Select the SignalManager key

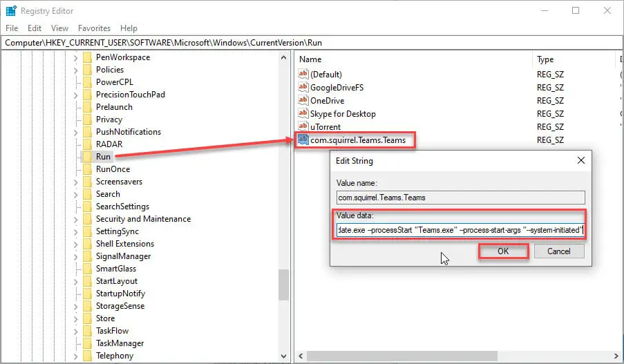click(124, 256)
